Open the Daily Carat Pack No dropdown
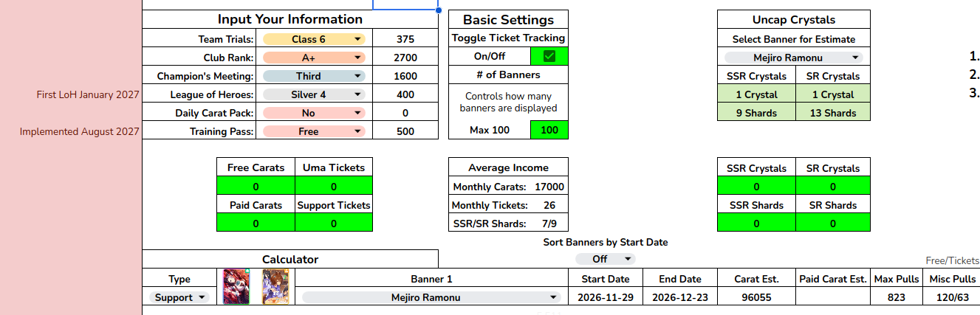The width and height of the screenshot is (980, 315). 314,113
